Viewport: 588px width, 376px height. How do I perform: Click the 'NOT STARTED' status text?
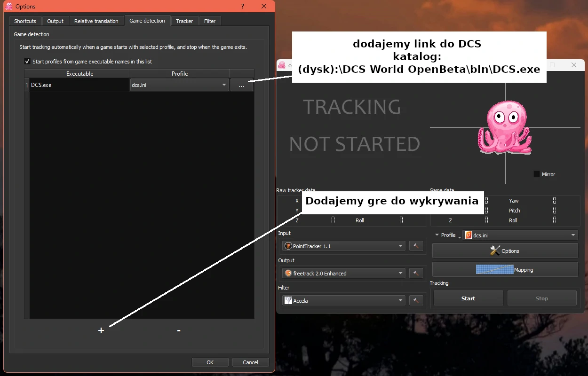click(355, 144)
